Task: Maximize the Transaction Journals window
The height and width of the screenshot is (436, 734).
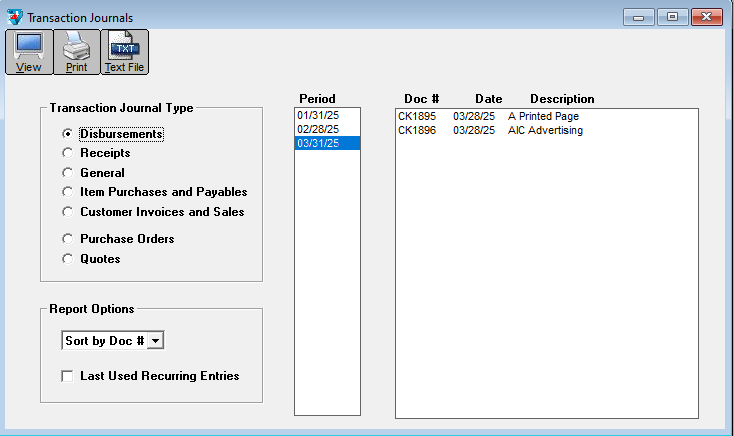Action: pyautogui.click(x=672, y=17)
